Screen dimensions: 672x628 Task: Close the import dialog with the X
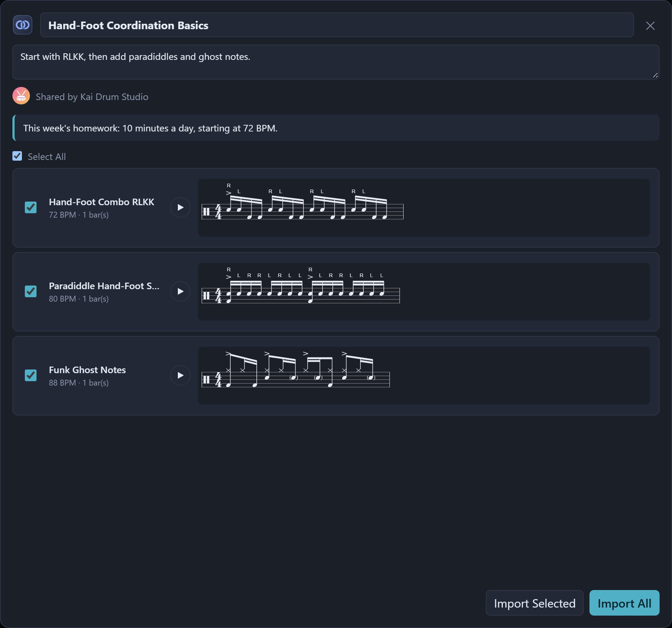650,26
